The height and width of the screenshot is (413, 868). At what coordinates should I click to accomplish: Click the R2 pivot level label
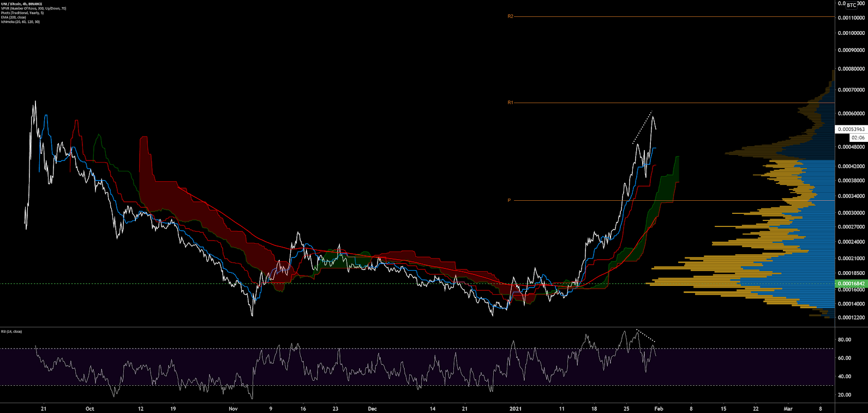[510, 16]
